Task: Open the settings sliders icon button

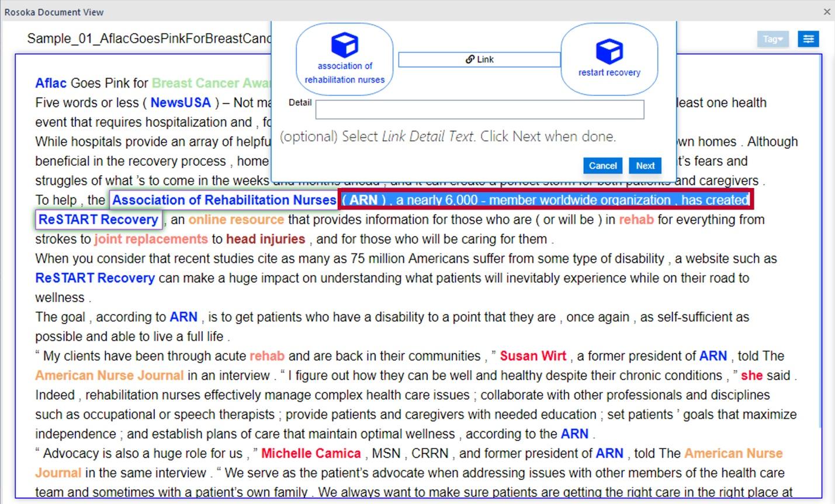Action: tap(809, 39)
